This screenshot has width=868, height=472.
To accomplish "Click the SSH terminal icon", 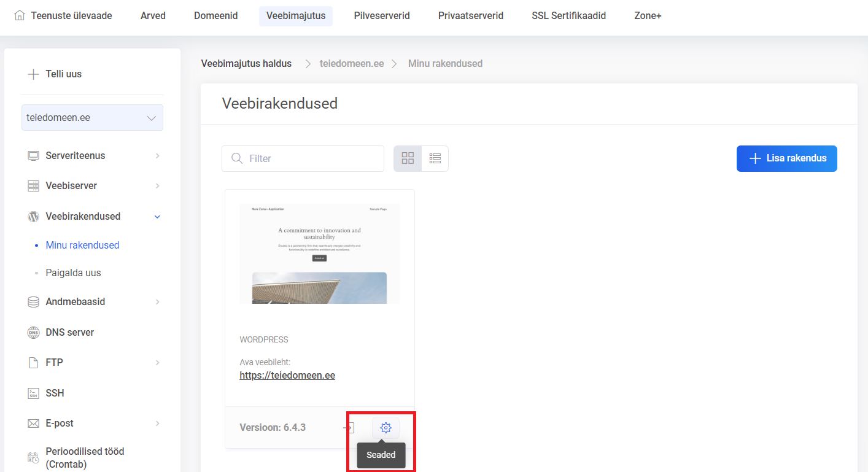I will pyautogui.click(x=33, y=393).
